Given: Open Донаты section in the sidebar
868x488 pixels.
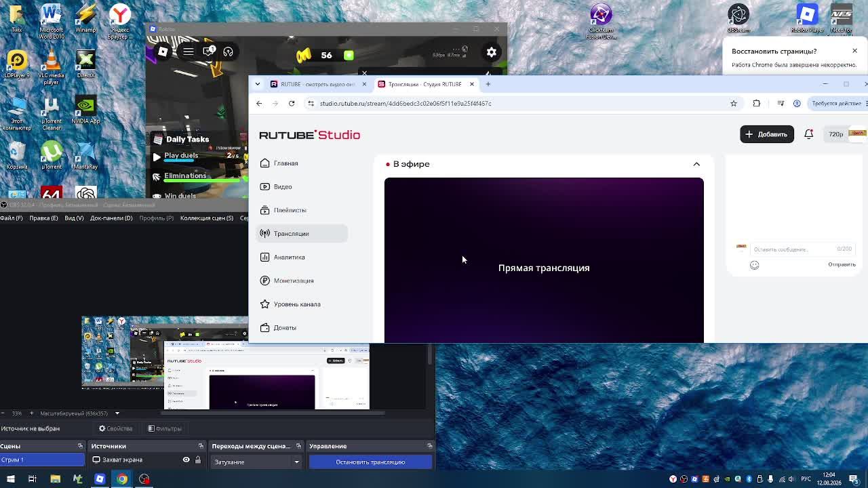Looking at the screenshot, I should pos(302,327).
